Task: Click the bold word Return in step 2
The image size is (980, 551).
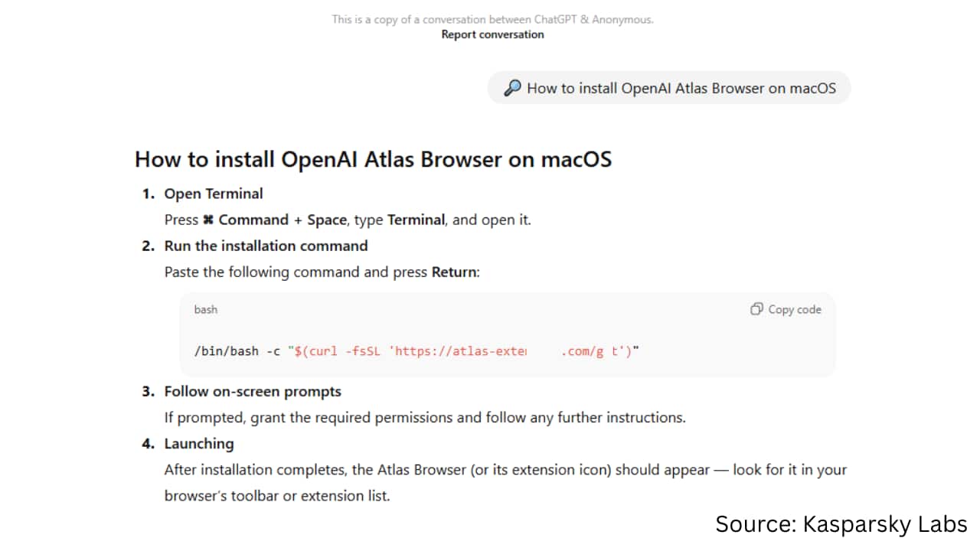Action: tap(454, 272)
